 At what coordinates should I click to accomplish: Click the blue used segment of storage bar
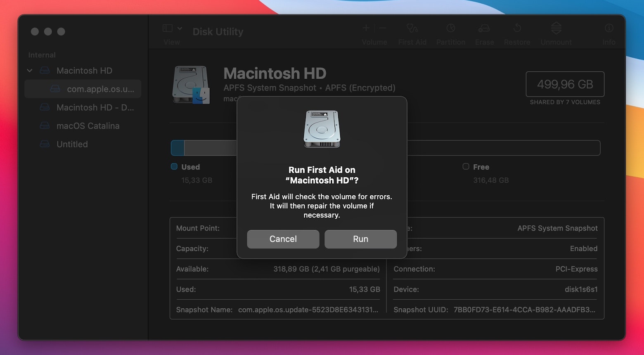(178, 148)
